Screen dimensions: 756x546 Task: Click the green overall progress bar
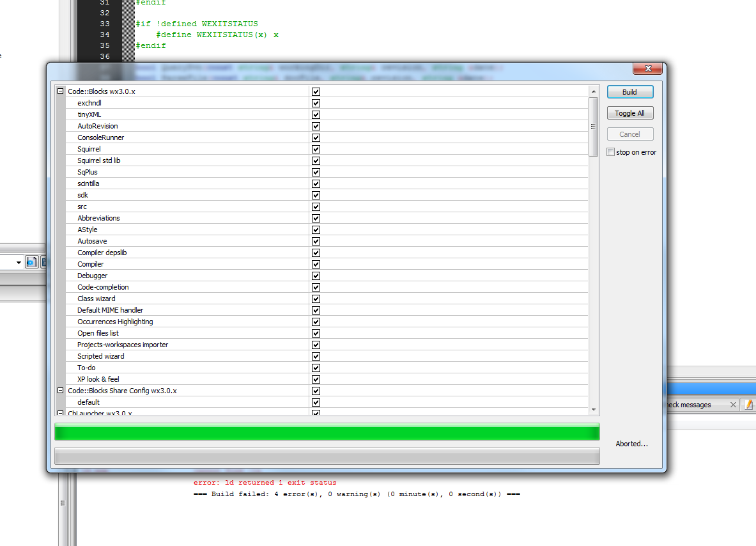tap(327, 432)
